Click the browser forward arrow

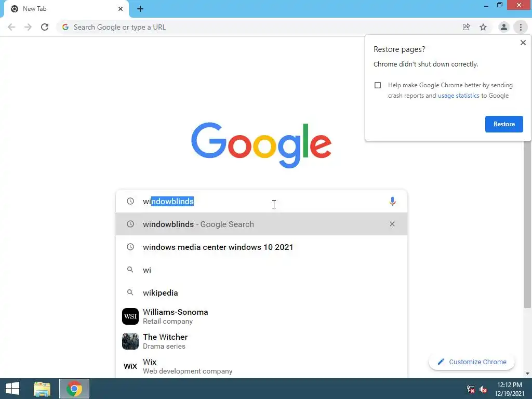(x=28, y=27)
